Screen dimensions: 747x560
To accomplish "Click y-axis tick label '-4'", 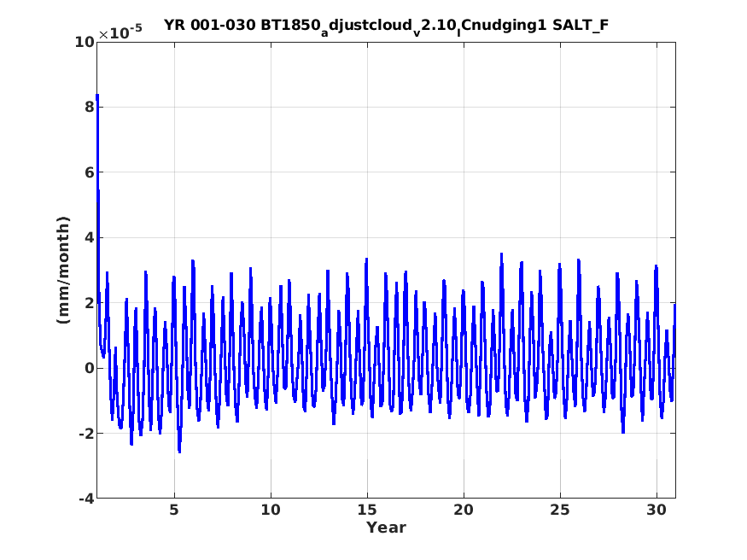I will point(87,499).
